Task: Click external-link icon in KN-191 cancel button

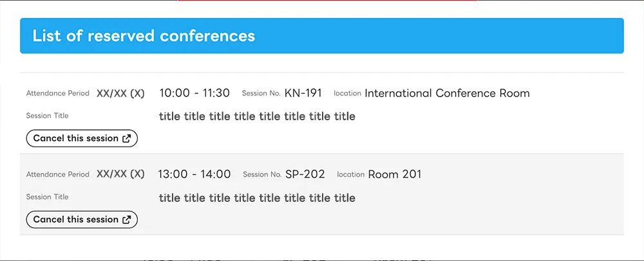Action: coord(127,138)
